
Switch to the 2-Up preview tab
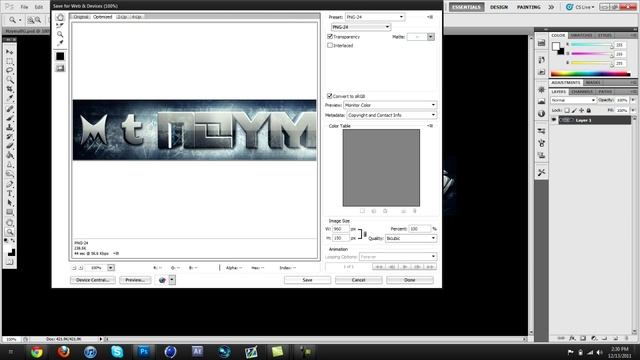pyautogui.click(x=122, y=17)
